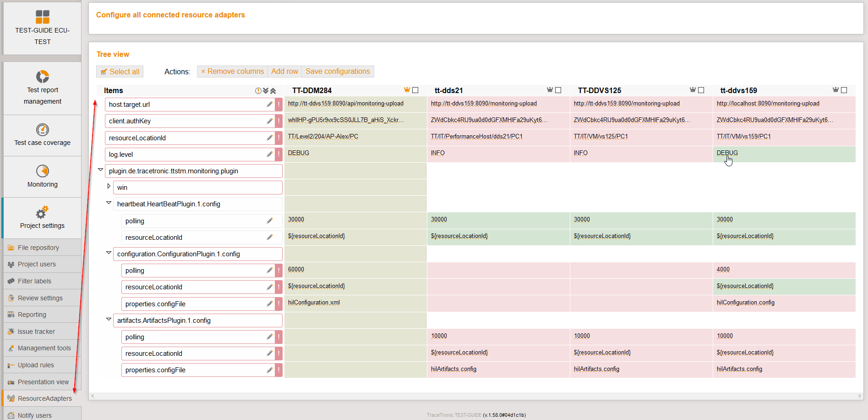
Task: Click the TEST-GUIDE ECU-TEST project icon
Action: coord(43,17)
